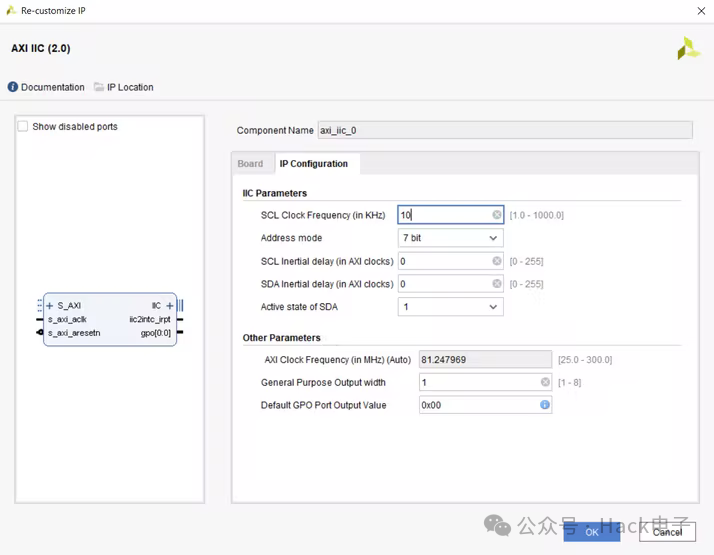Clear the General Purpose Output width value
The height and width of the screenshot is (555, 714).
click(x=545, y=382)
